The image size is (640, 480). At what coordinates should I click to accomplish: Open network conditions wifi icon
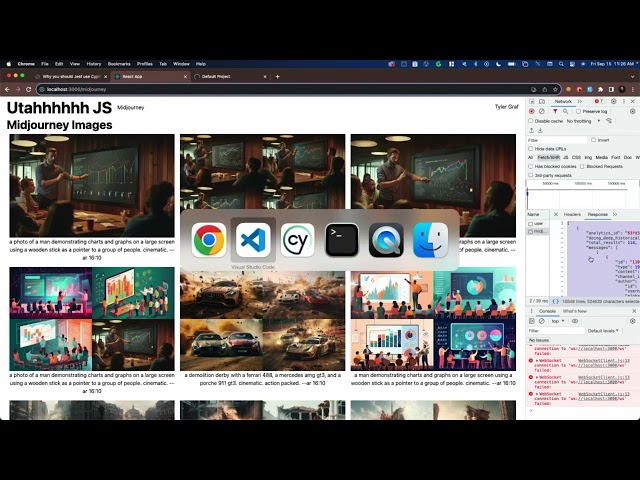(x=609, y=121)
